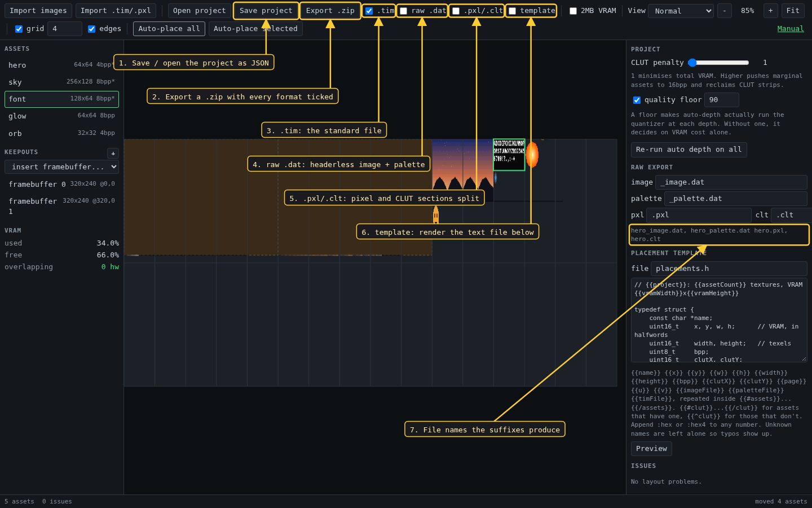Click the template text editor area
Screen dimensions: 812x508
(719, 320)
